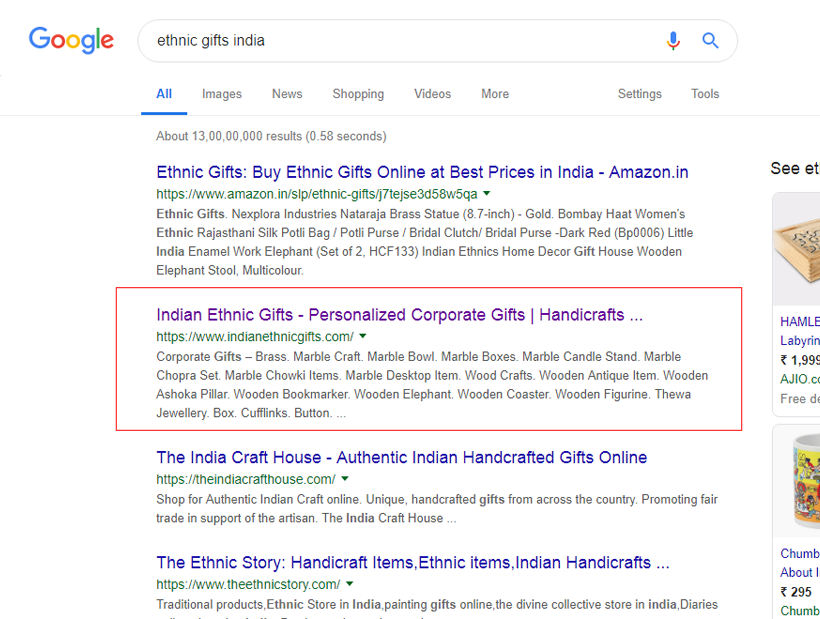Screen dimensions: 820x619
Task: Expand the More search menu
Action: point(495,94)
